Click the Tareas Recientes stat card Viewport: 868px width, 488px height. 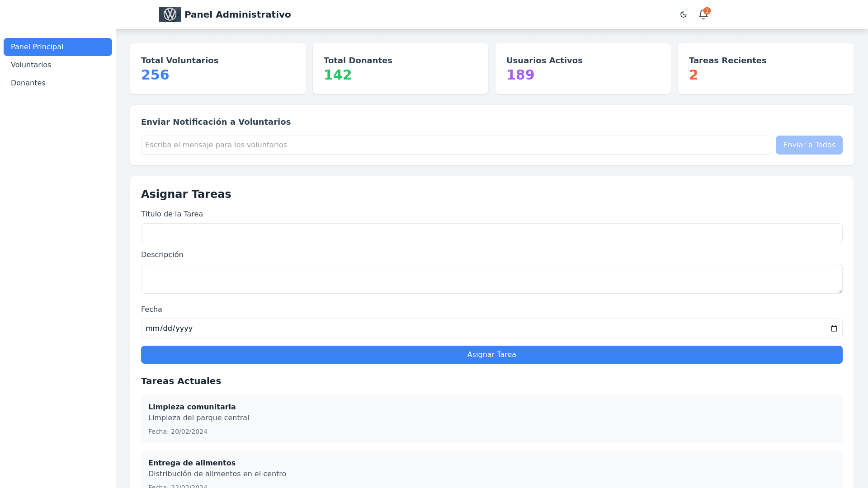765,69
